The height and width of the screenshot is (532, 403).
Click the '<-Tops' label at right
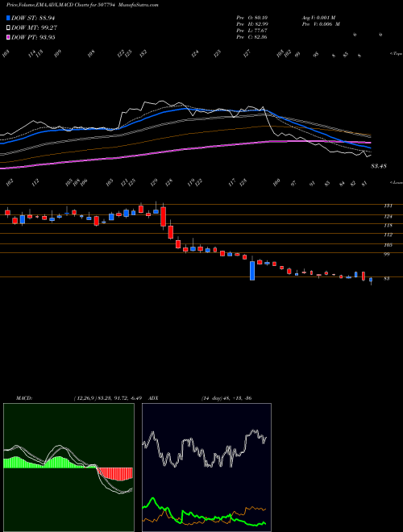[396, 54]
